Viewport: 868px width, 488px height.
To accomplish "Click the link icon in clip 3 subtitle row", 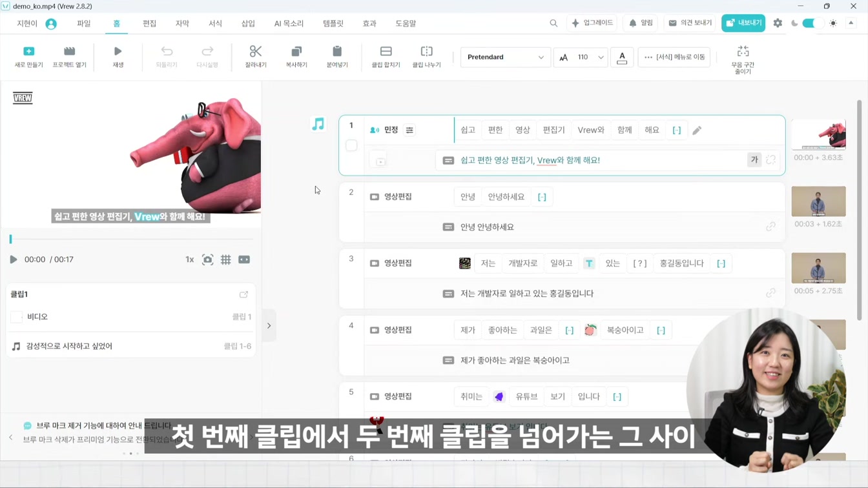I will click(x=770, y=293).
